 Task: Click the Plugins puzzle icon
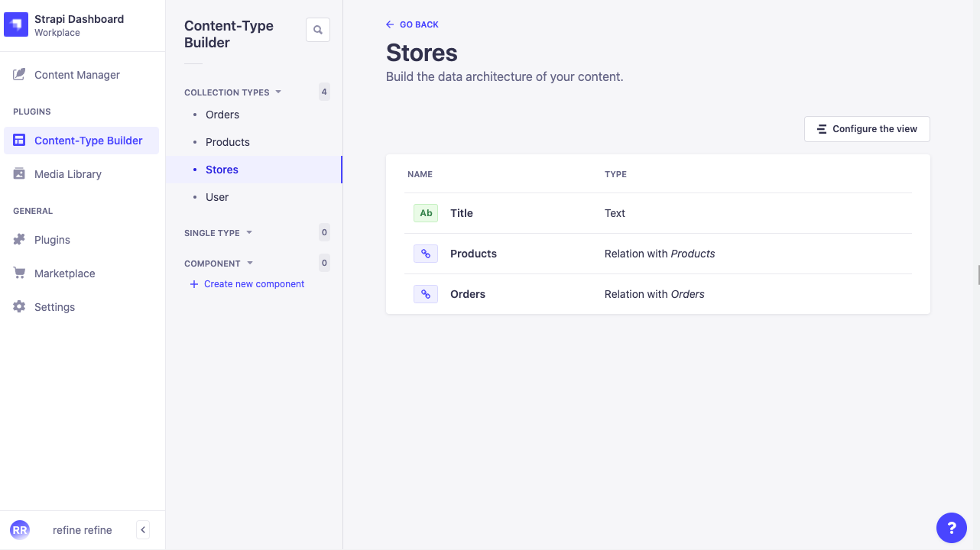tap(19, 239)
